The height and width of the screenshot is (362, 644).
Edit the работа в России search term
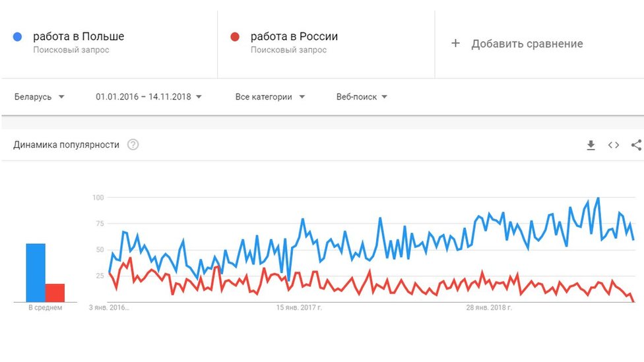click(x=294, y=36)
